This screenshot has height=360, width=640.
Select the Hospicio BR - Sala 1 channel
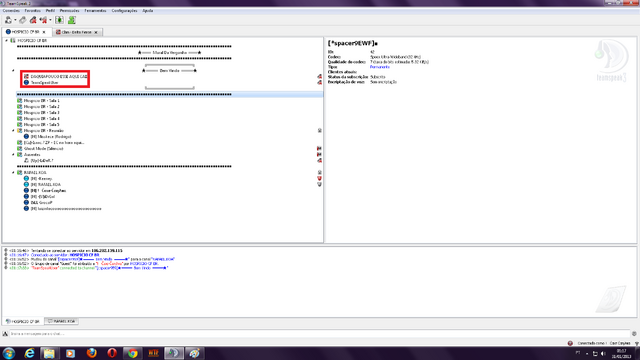click(41, 100)
